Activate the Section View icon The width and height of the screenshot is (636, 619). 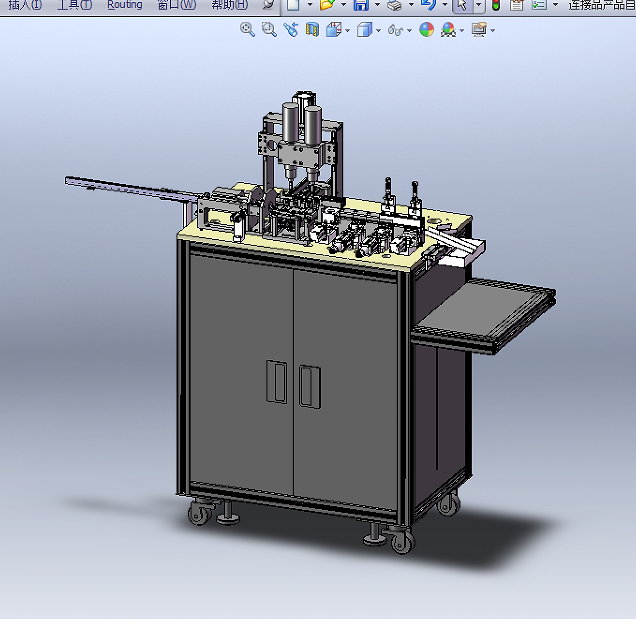click(312, 30)
